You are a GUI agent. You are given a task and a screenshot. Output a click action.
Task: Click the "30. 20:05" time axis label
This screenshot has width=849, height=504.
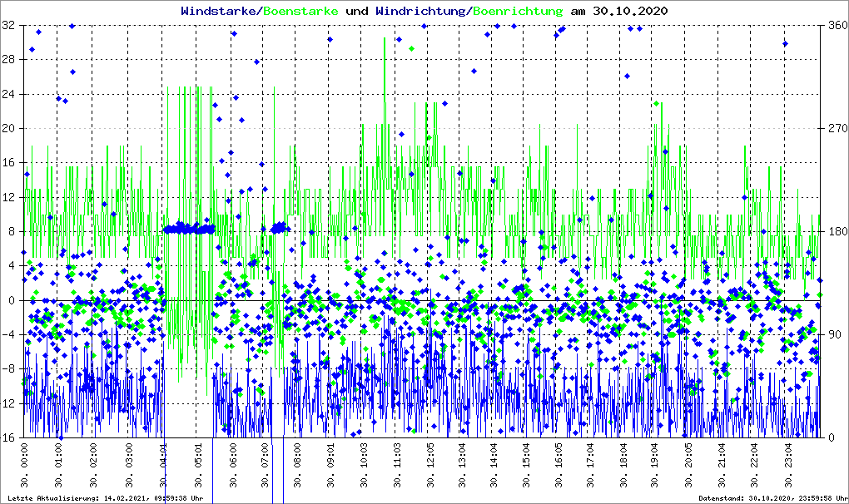click(x=689, y=467)
